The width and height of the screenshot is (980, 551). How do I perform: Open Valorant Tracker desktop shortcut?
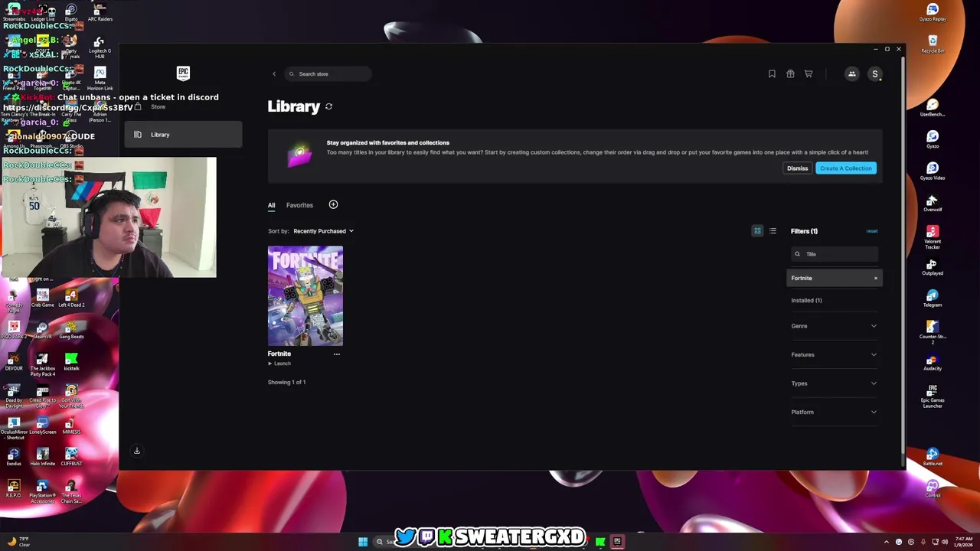pyautogui.click(x=933, y=237)
